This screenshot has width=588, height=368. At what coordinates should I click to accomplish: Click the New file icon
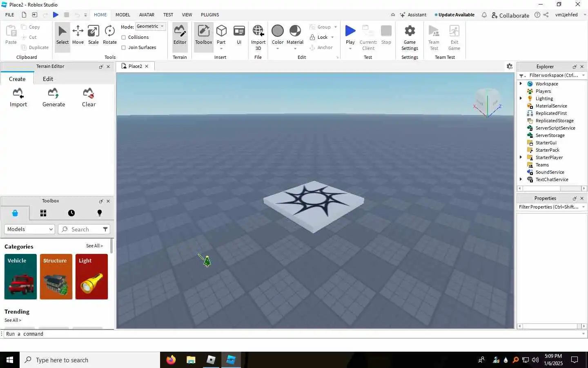[24, 15]
